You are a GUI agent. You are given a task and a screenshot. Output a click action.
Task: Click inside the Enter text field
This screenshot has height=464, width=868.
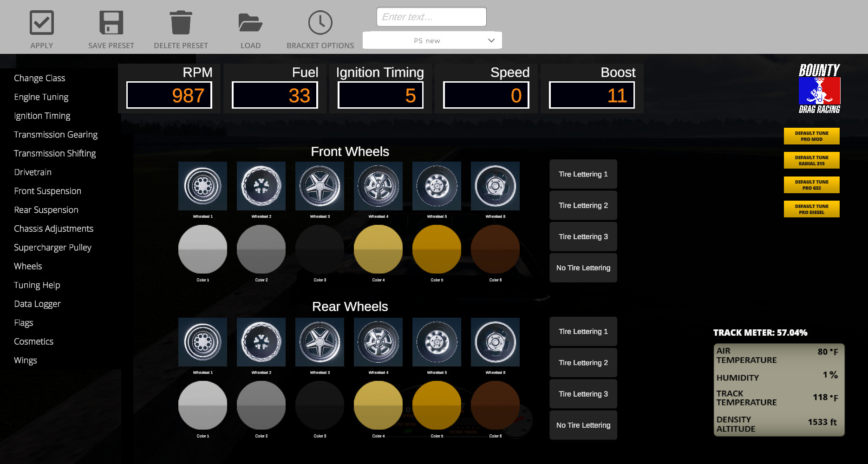[x=431, y=17]
